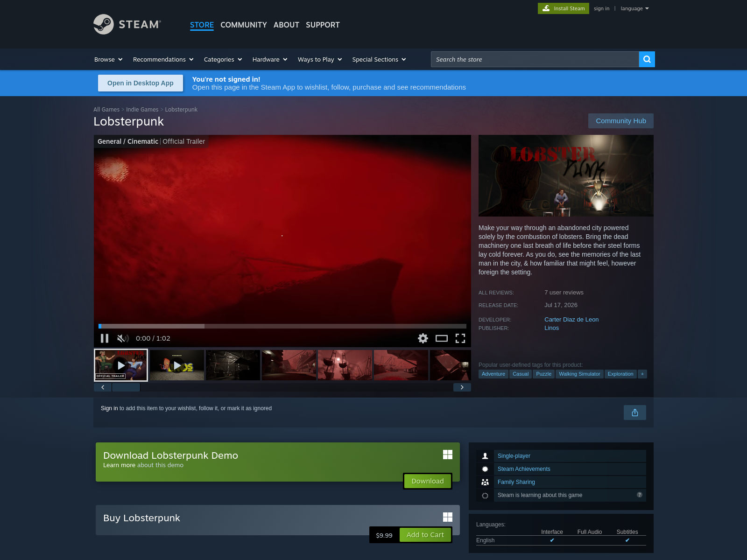Viewport: 747px width, 560px height.
Task: Open Family Sharing link
Action: click(516, 482)
